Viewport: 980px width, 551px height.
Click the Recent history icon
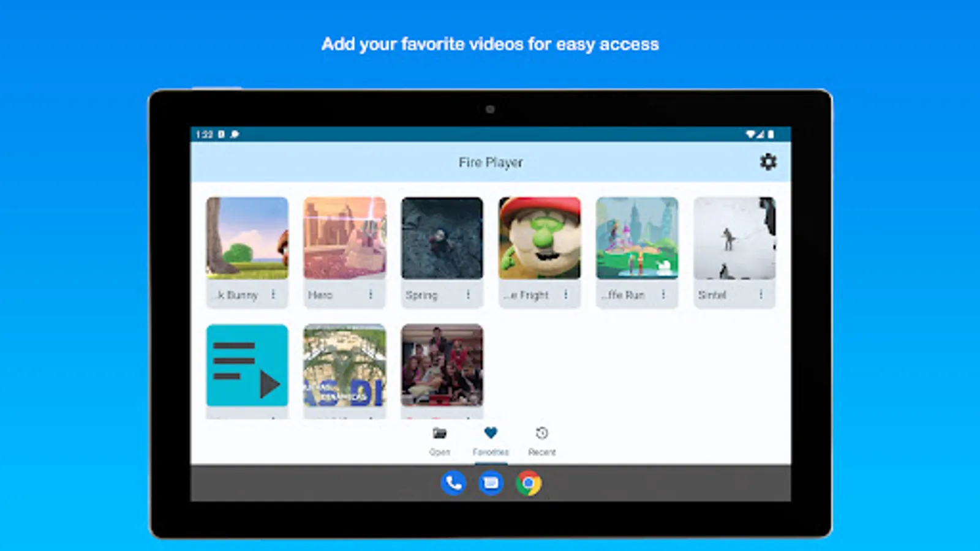coord(541,433)
